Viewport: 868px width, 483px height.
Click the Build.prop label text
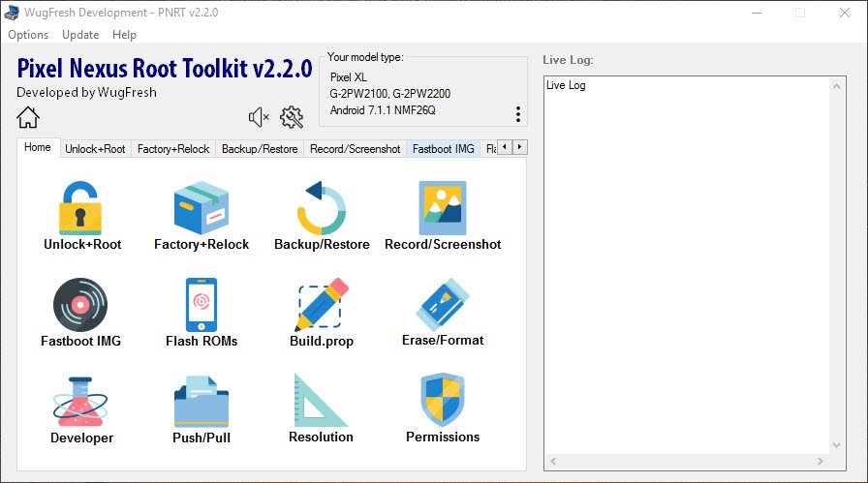(x=322, y=342)
